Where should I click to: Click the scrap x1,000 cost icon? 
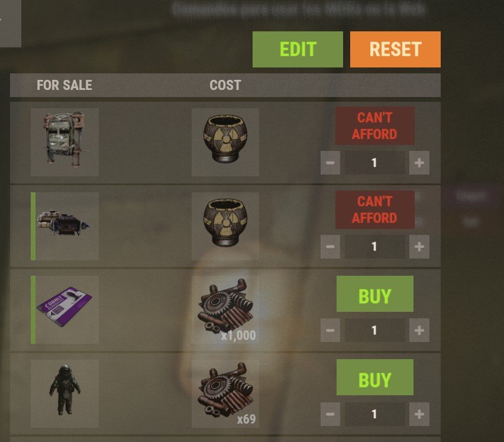pos(225,309)
